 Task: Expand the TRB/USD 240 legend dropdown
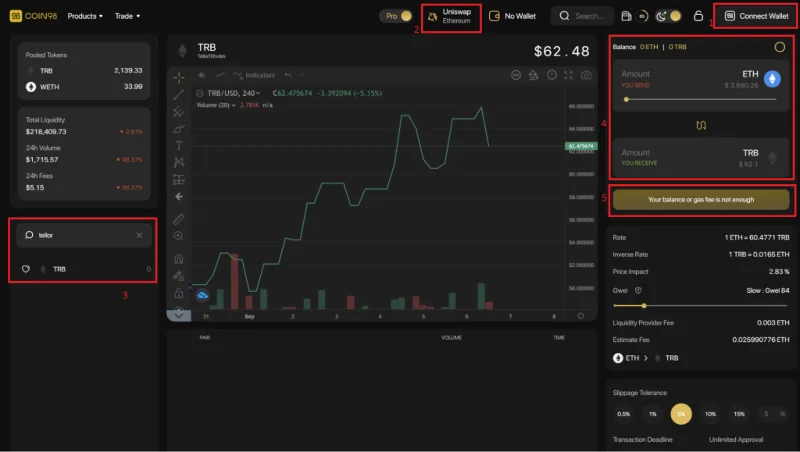pyautogui.click(x=258, y=93)
